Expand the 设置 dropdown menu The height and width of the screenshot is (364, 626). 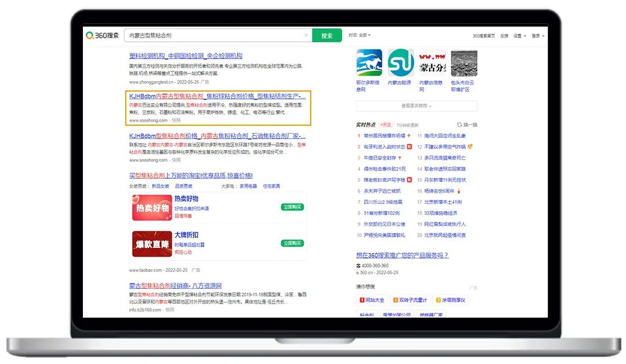[519, 36]
